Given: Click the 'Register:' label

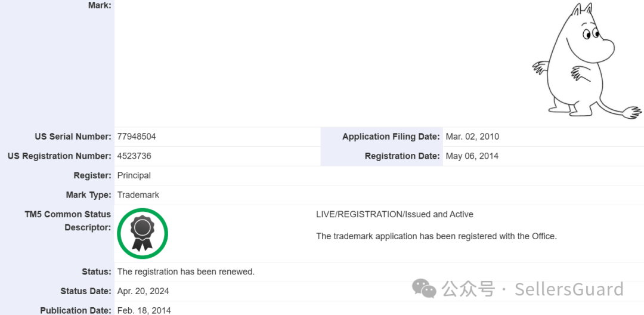Looking at the screenshot, I should (x=92, y=175).
